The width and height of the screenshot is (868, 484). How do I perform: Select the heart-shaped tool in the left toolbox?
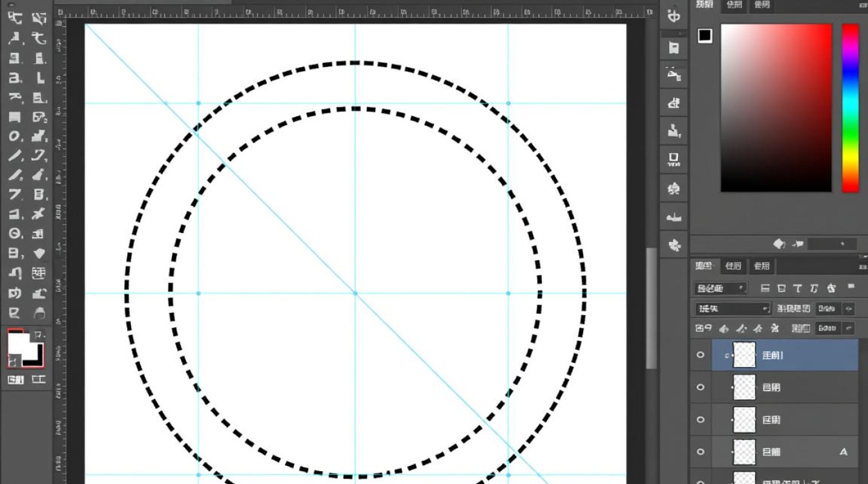click(x=39, y=254)
